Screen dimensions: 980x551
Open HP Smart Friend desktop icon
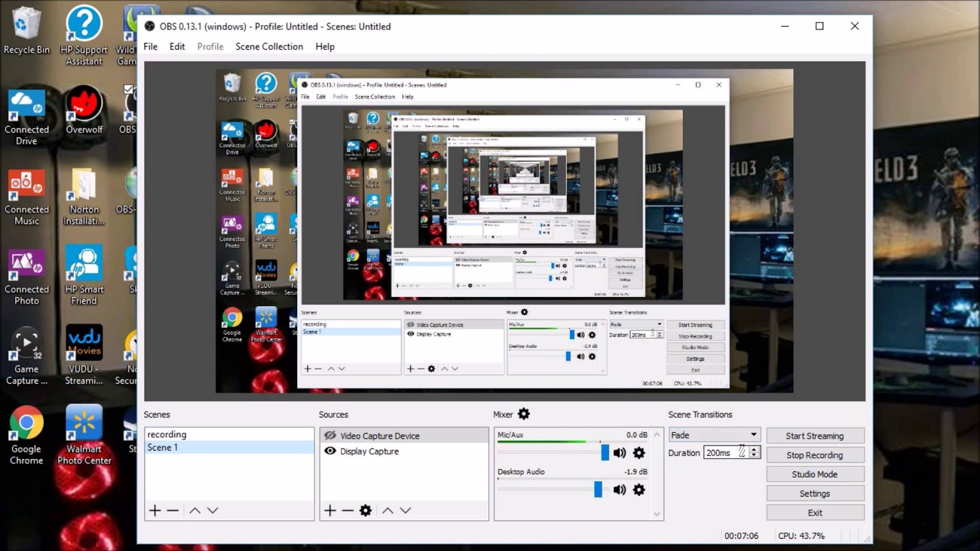[84, 275]
